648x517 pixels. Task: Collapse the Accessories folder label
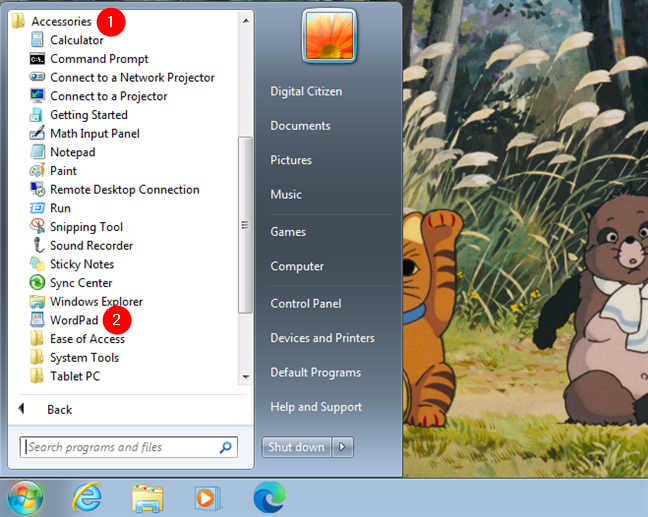[x=61, y=21]
